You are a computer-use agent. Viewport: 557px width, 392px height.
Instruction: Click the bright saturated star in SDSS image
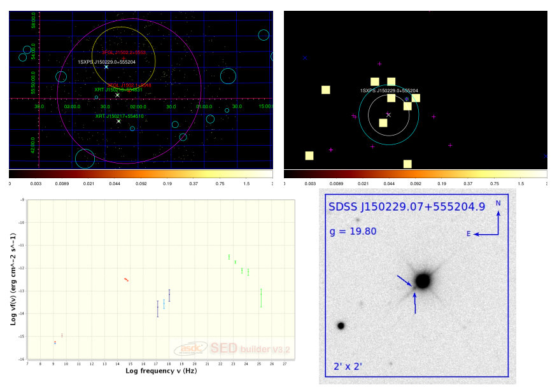[x=423, y=281]
